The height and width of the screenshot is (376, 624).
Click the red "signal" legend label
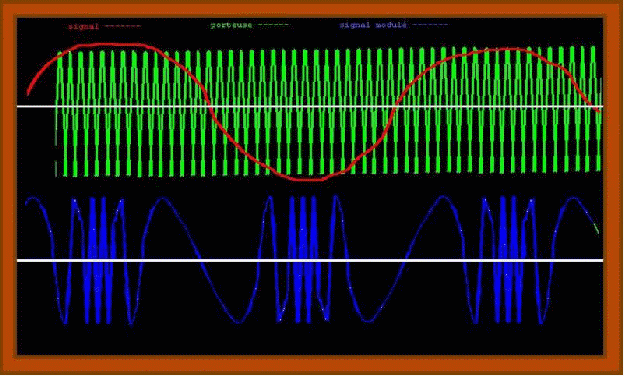pyautogui.click(x=83, y=27)
